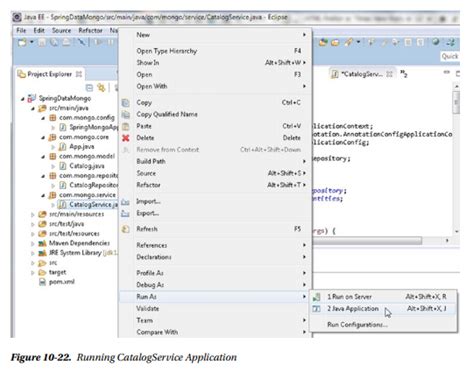
Task: Switch to the *CatalogServ... editor tab
Action: click(362, 74)
